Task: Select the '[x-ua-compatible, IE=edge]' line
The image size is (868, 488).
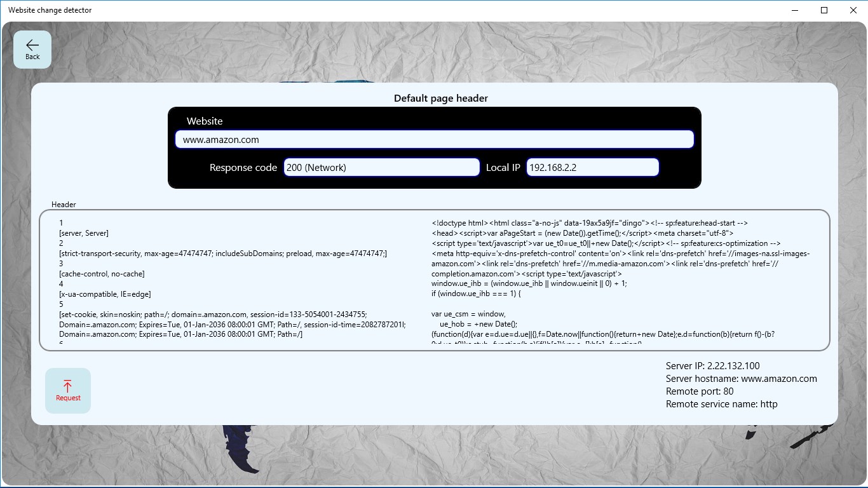Action: tap(105, 294)
